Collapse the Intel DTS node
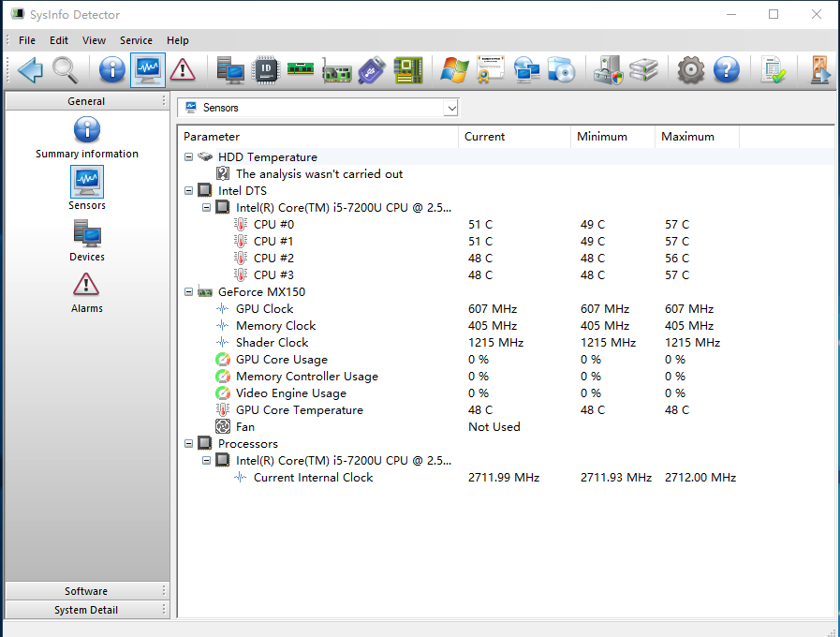The width and height of the screenshot is (840, 637). coord(188,191)
